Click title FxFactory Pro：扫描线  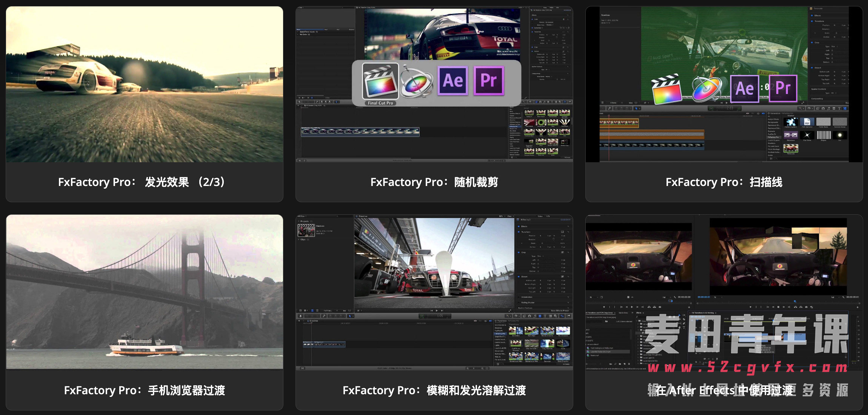click(724, 182)
